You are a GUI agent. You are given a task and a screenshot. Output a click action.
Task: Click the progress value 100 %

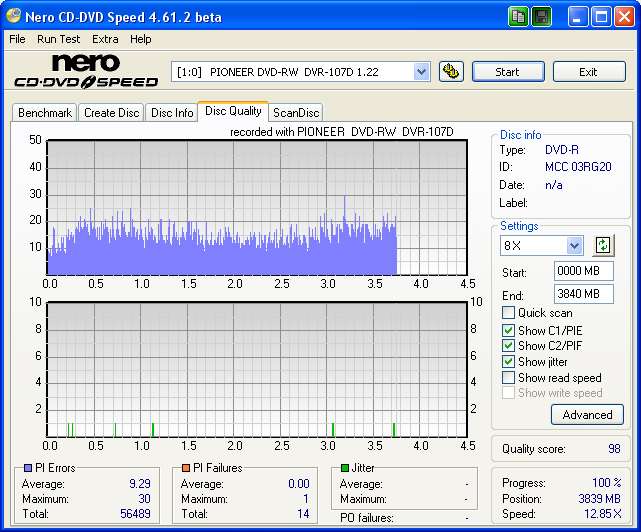(x=607, y=483)
